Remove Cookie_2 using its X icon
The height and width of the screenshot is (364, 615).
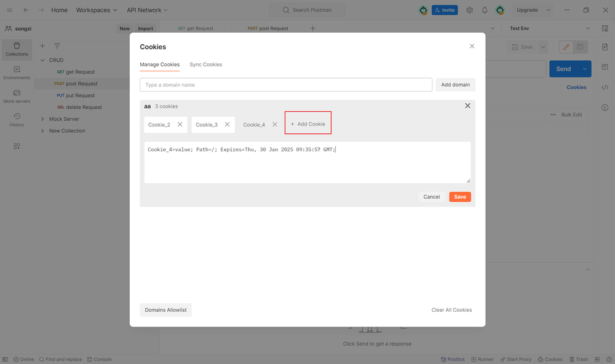(180, 124)
